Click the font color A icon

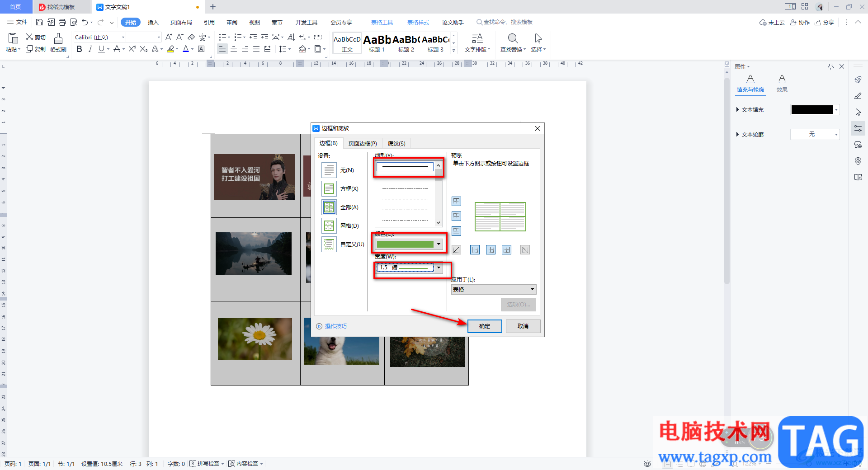[x=185, y=49]
